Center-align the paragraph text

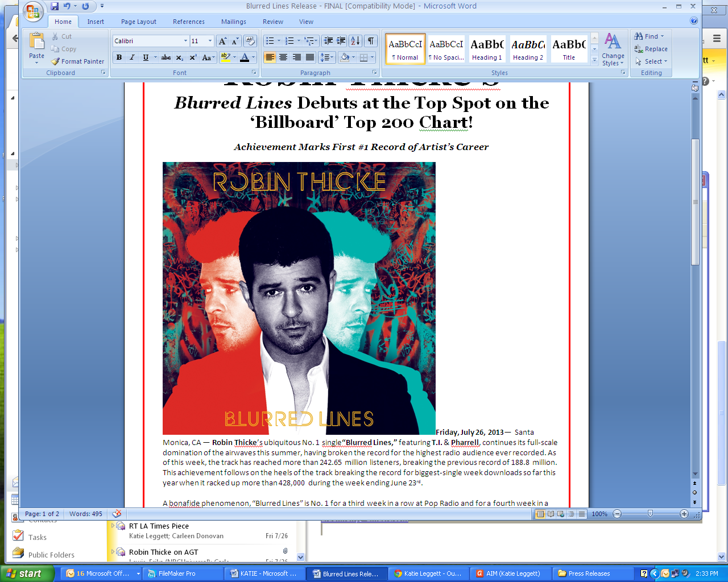[x=283, y=57]
